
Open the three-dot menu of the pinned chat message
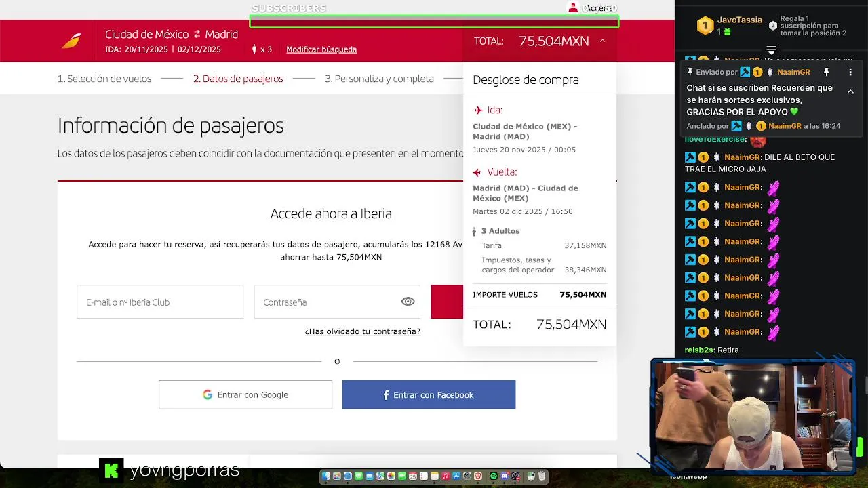tap(850, 72)
